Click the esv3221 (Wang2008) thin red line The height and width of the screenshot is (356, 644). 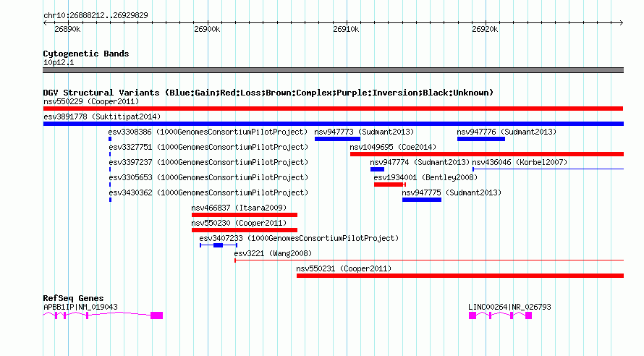pyautogui.click(x=429, y=260)
